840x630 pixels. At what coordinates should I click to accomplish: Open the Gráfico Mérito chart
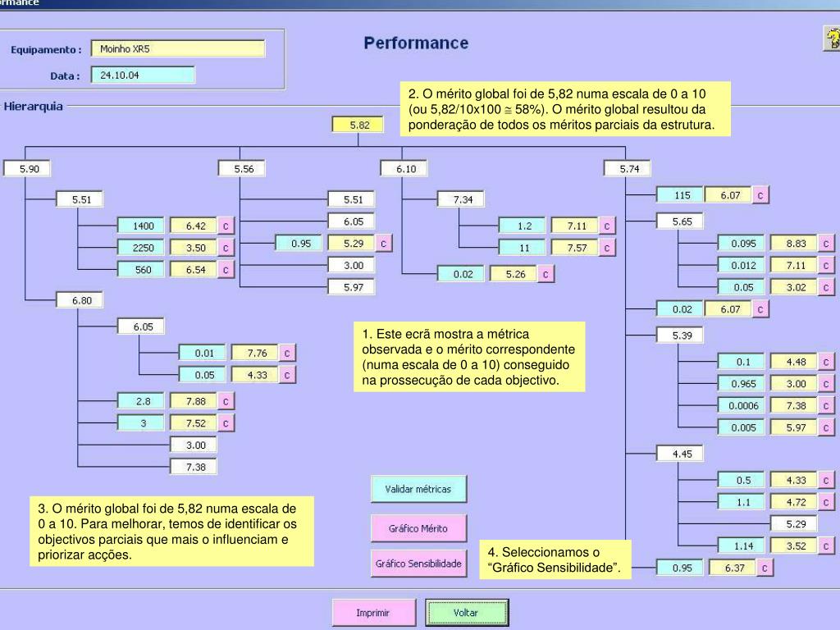pos(418,528)
